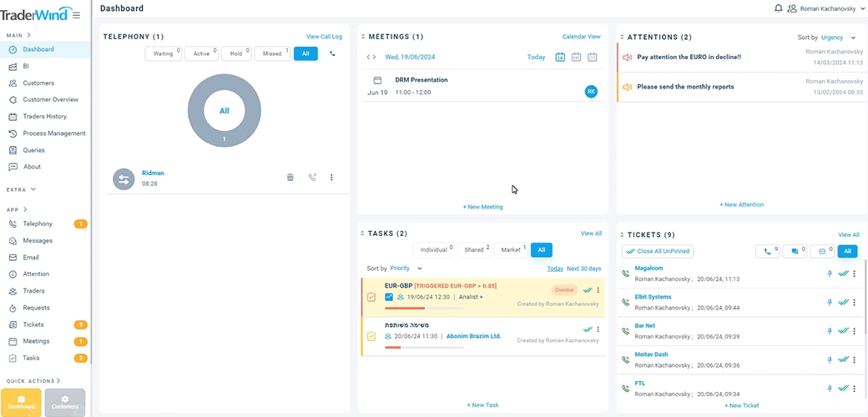This screenshot has width=868, height=417.
Task: Open the notifications bell icon
Action: point(779,8)
